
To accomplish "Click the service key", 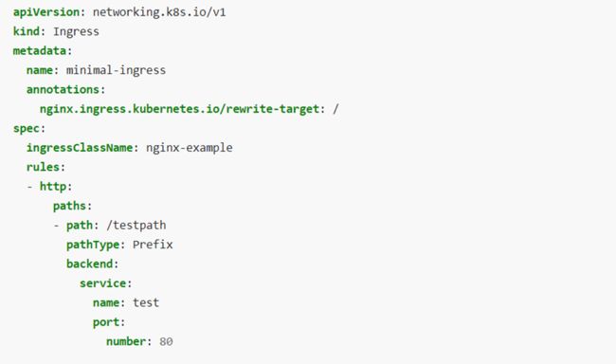I will [103, 283].
